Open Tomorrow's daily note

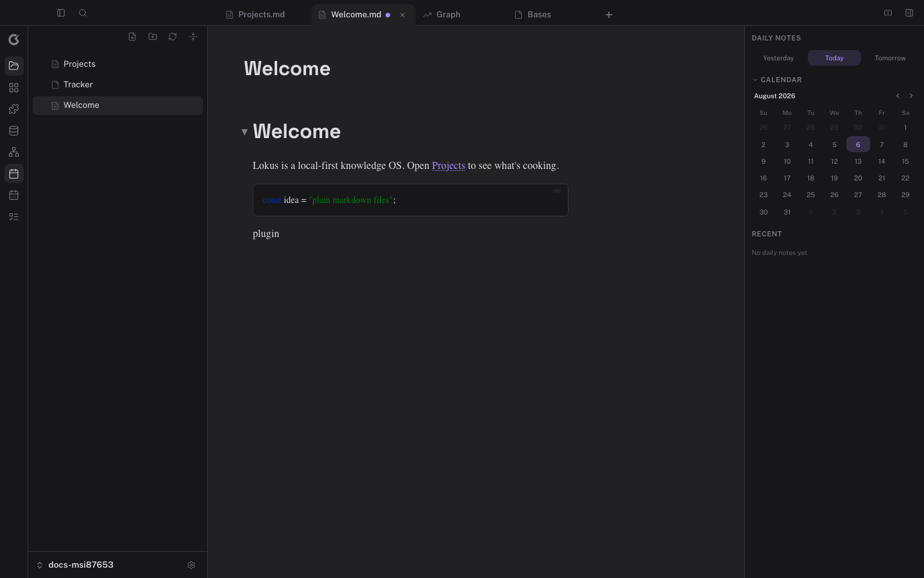(890, 58)
